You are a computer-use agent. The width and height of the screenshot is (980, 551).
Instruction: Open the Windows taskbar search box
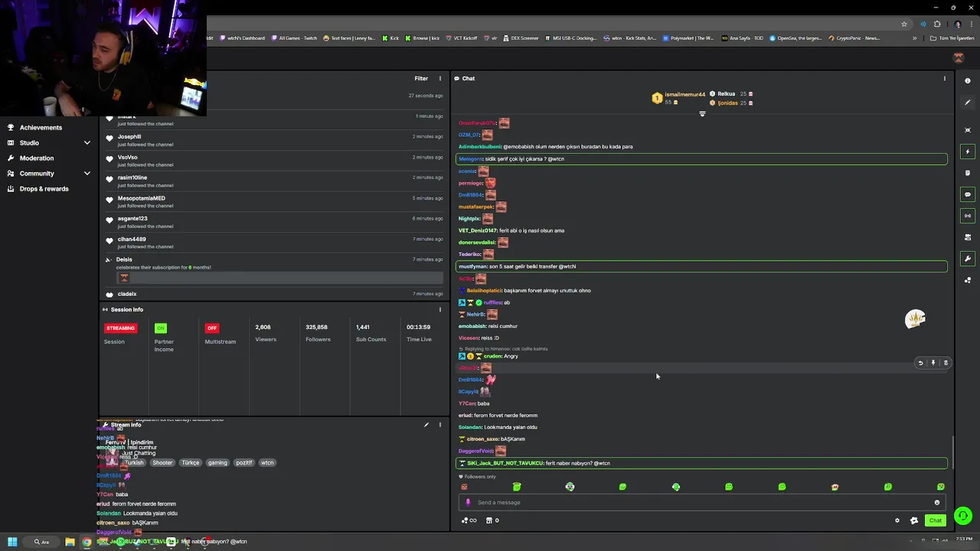pyautogui.click(x=42, y=542)
